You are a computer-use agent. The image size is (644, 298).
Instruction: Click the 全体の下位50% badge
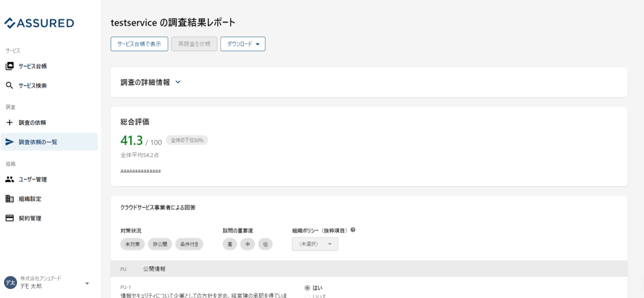tap(187, 140)
